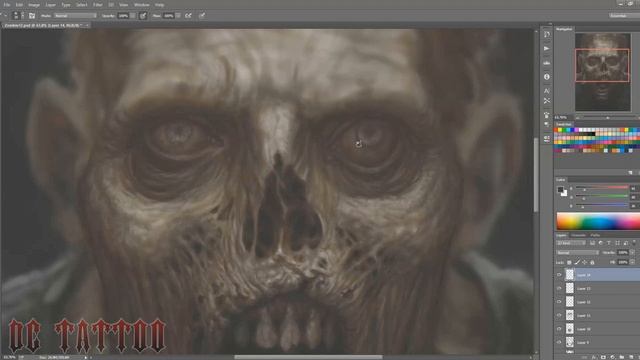
Task: Lock position icon
Action: tap(584, 262)
